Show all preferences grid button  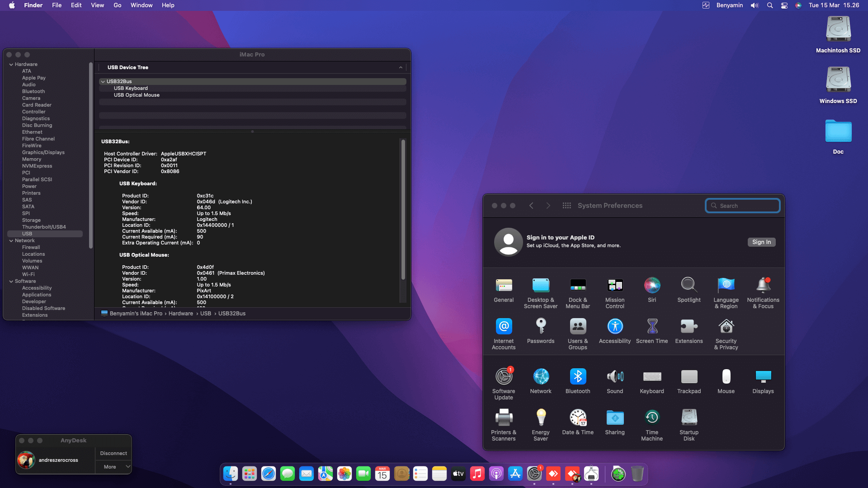coord(566,206)
